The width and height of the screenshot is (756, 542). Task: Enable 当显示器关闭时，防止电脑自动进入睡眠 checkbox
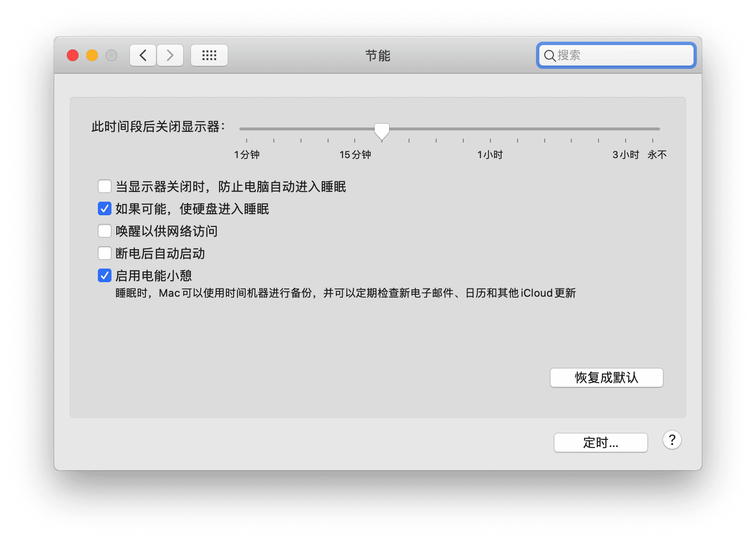pos(105,186)
